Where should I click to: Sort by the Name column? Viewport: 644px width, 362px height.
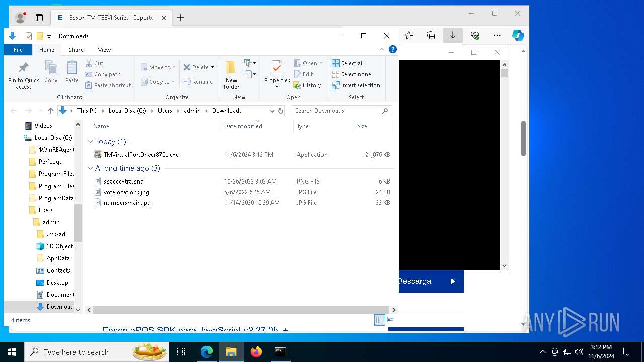[101, 126]
